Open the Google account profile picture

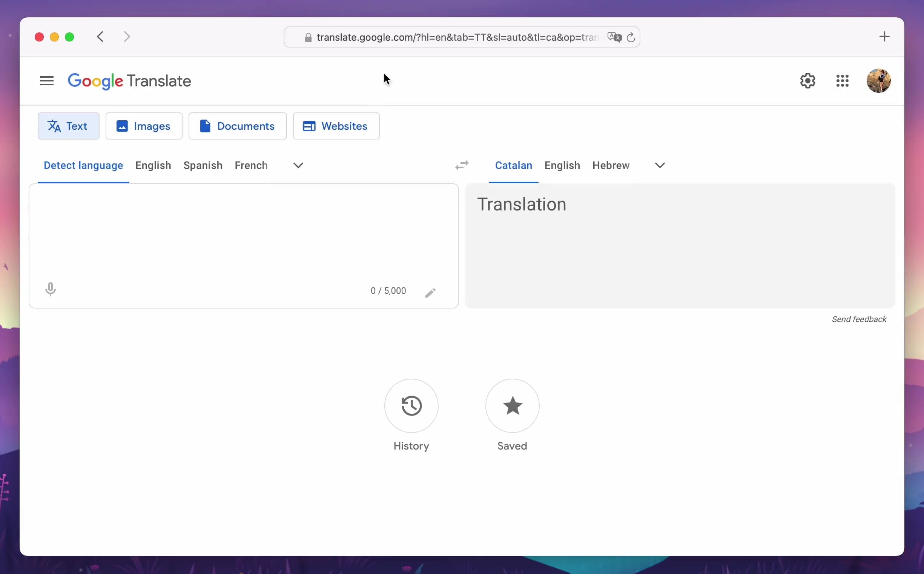[x=878, y=81]
